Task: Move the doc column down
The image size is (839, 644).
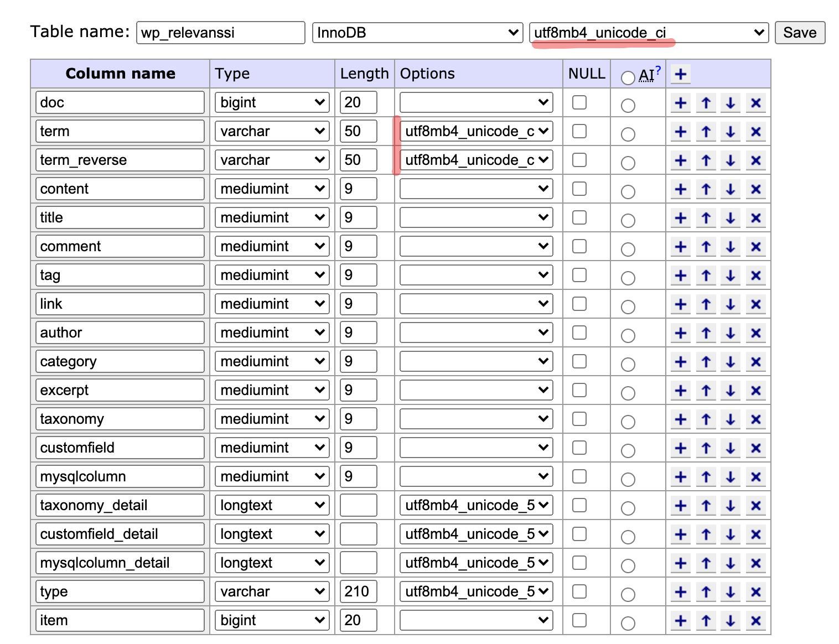Action: (731, 103)
